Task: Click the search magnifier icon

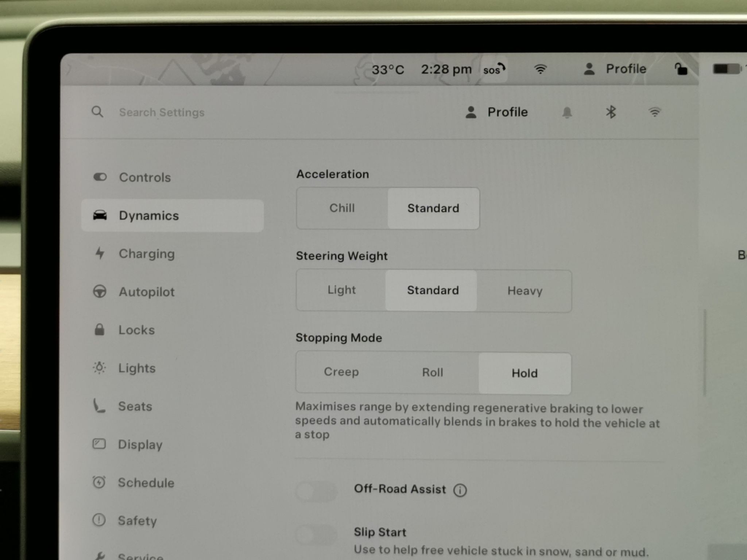Action: [97, 112]
